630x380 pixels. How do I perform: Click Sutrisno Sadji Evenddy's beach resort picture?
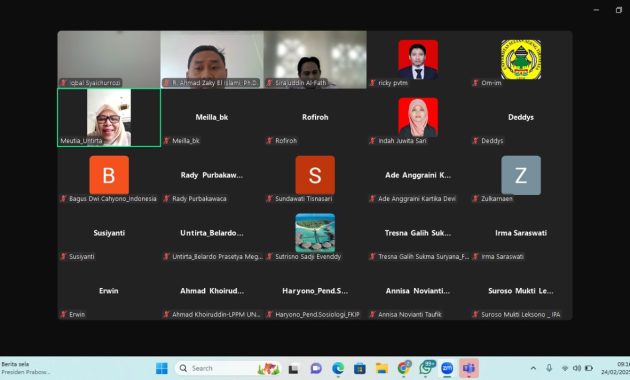pos(315,233)
